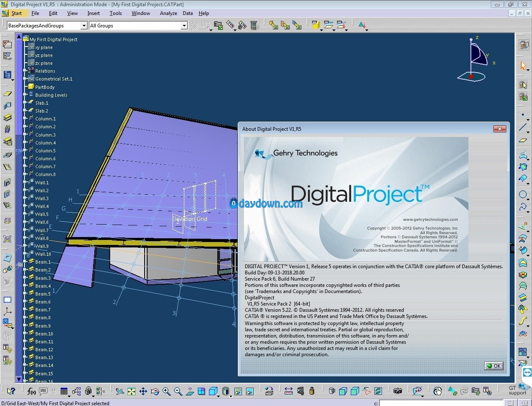Open the Tools menu

coord(116,13)
